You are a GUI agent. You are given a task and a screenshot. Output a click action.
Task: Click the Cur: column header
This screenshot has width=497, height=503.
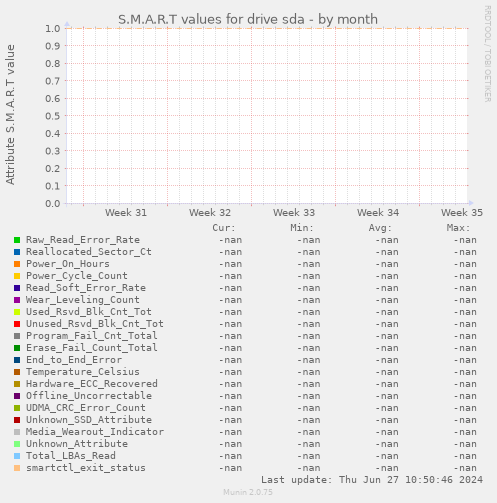pyautogui.click(x=224, y=228)
